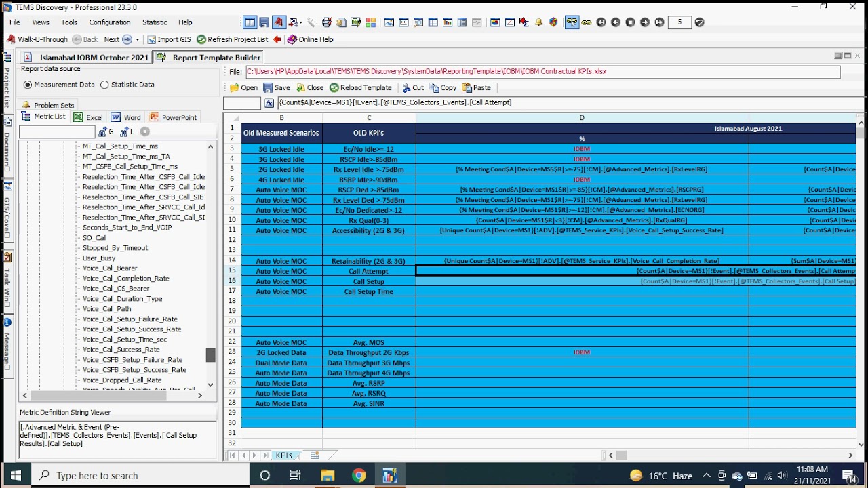
Task: Click the global search binoculars G icon
Action: [106, 131]
